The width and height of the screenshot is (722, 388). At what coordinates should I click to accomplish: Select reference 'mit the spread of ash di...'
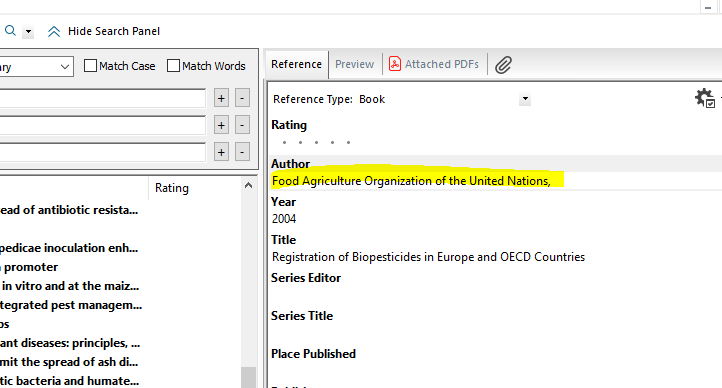[x=69, y=362]
